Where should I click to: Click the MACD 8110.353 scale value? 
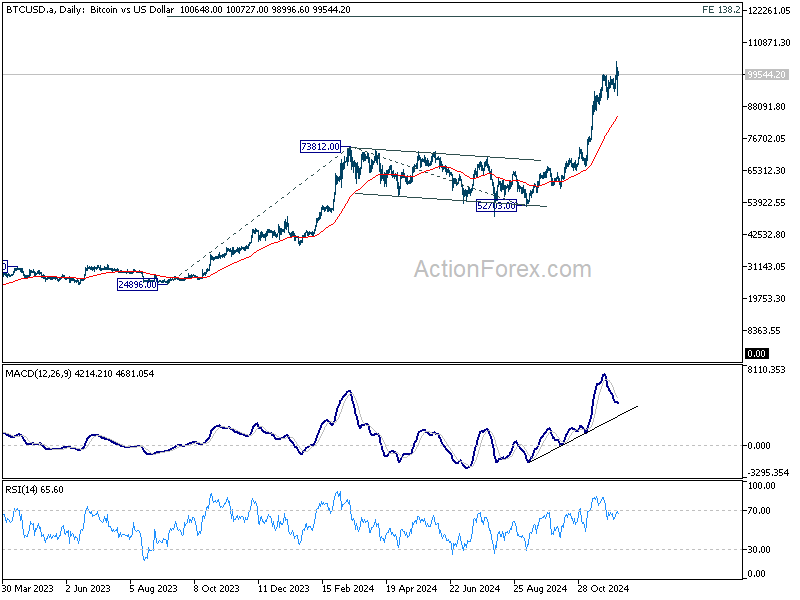(x=766, y=370)
